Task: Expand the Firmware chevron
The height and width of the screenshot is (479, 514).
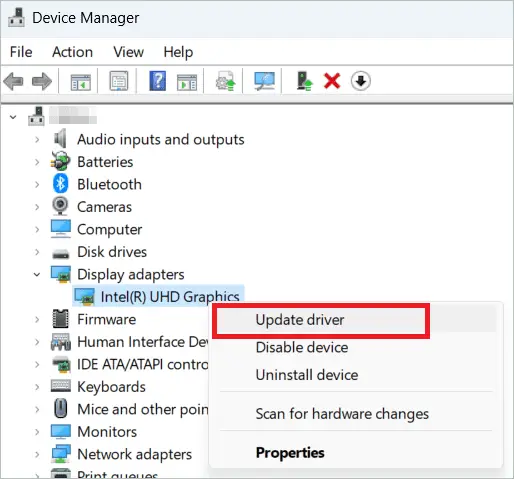Action: tap(37, 319)
